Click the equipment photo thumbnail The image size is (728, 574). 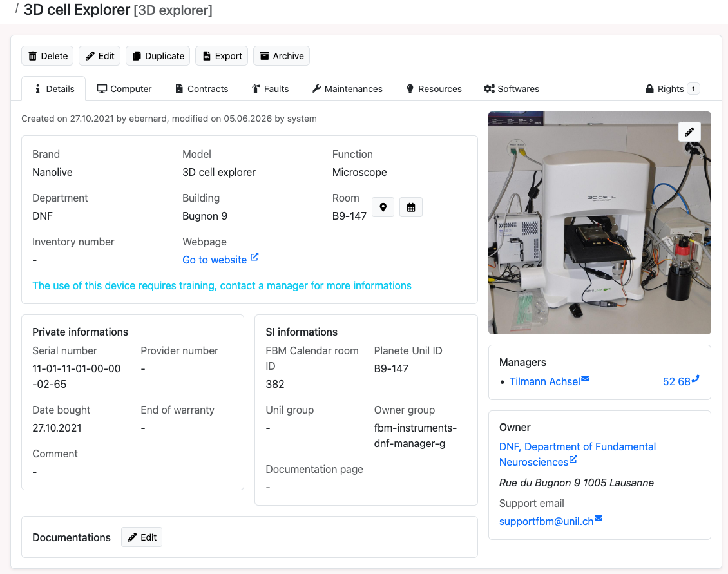pyautogui.click(x=599, y=222)
